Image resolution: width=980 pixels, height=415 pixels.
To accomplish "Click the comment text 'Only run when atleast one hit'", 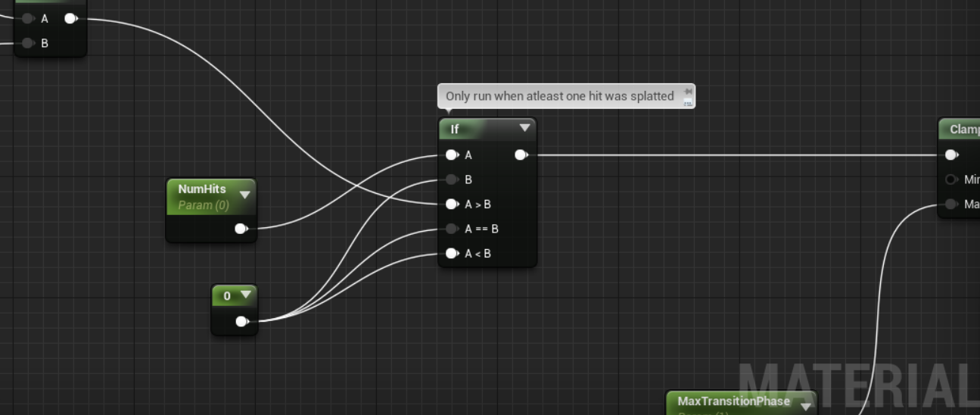I will click(559, 96).
